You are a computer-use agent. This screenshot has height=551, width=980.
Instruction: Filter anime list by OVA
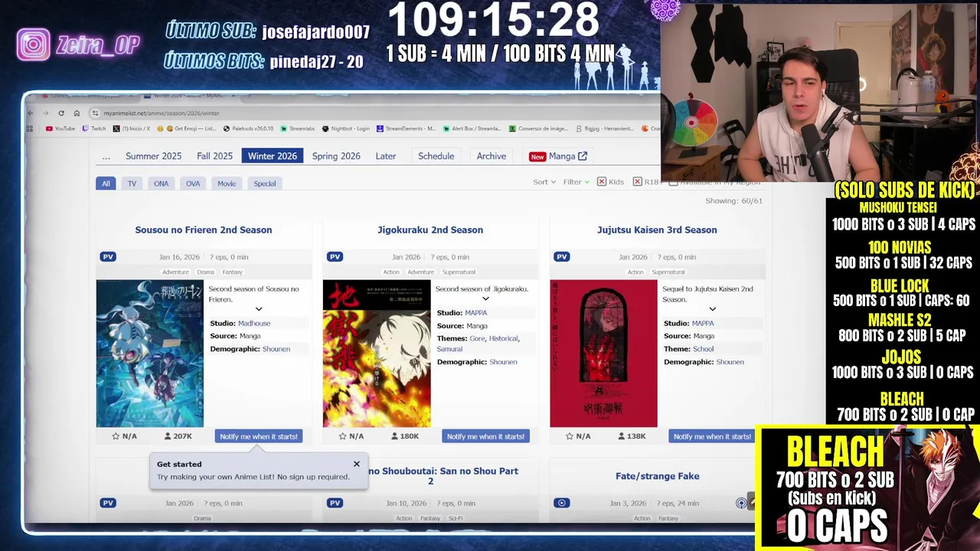[x=193, y=184]
